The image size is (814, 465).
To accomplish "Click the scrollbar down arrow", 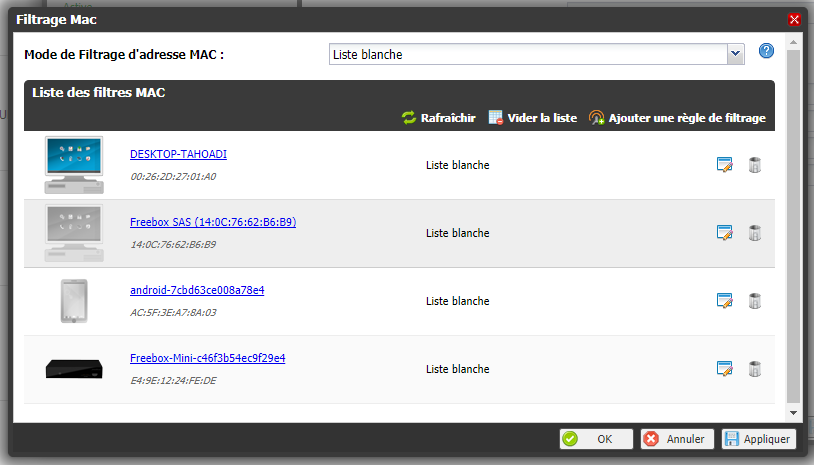I will tap(793, 413).
